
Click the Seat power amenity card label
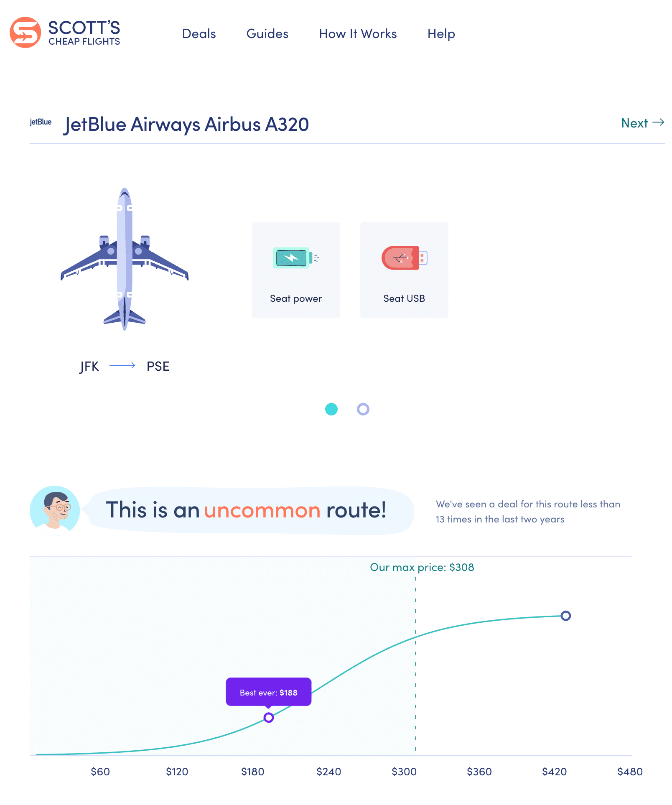[x=296, y=298]
